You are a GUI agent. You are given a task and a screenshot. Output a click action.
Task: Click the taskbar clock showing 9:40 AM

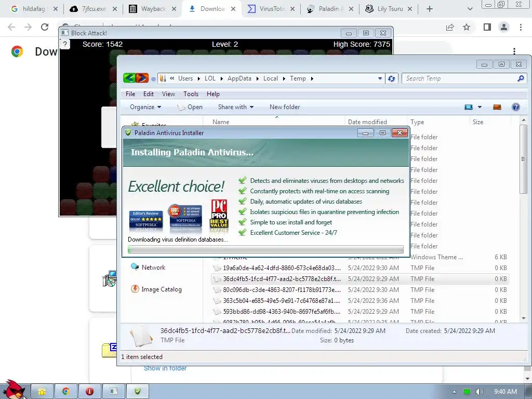(505, 392)
